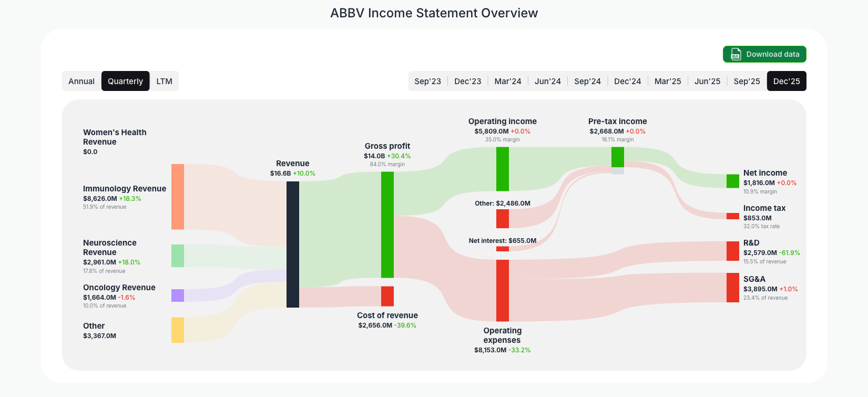Toggle the Quarterly view option
The height and width of the screenshot is (397, 868).
(125, 81)
